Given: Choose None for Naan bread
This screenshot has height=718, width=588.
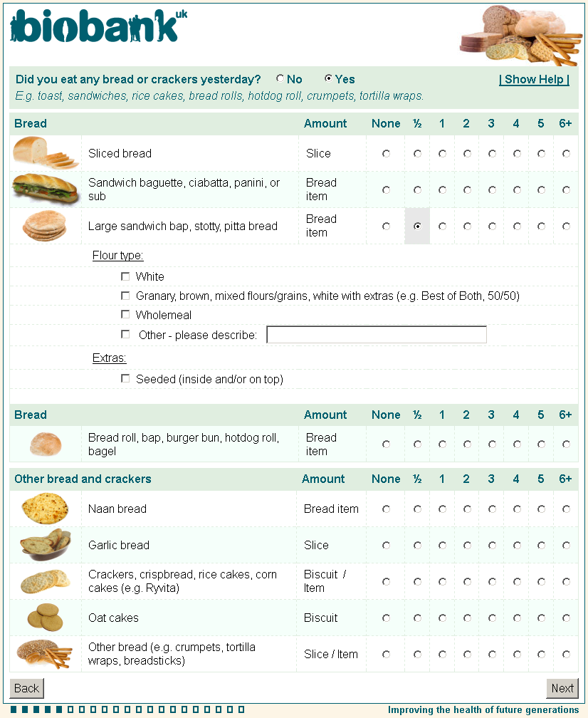Looking at the screenshot, I should pos(386,509).
